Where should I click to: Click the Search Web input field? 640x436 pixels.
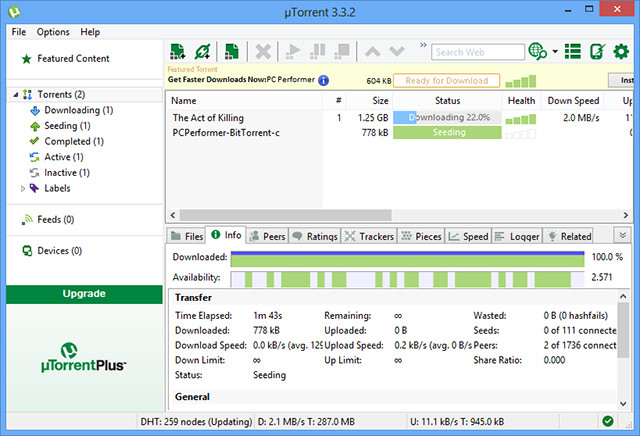tap(478, 52)
